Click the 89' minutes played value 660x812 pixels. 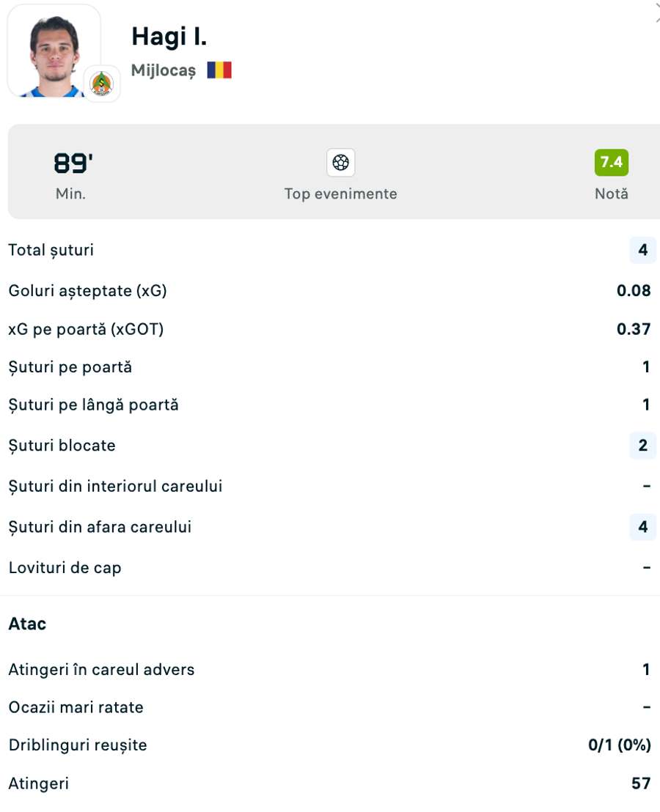click(72, 163)
